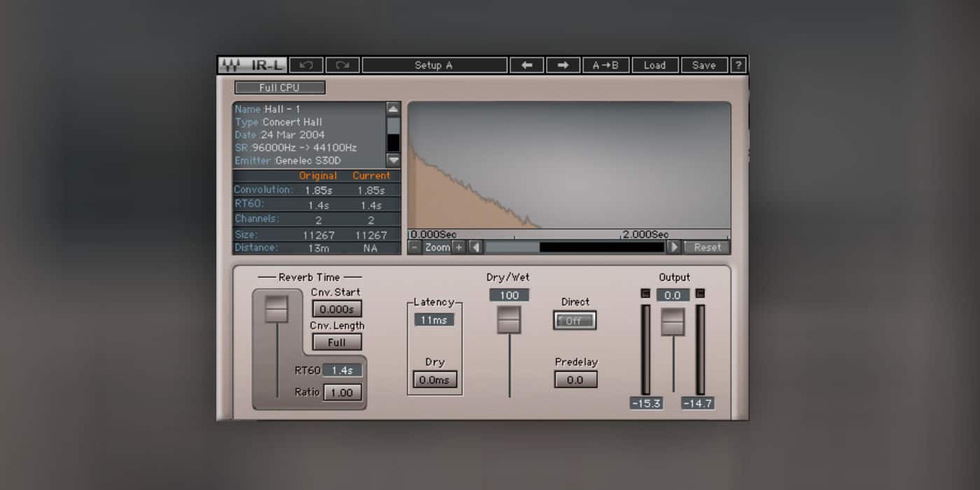Viewport: 980px width, 490px height.
Task: Click the Reverb Time fader handle
Action: coord(276,309)
